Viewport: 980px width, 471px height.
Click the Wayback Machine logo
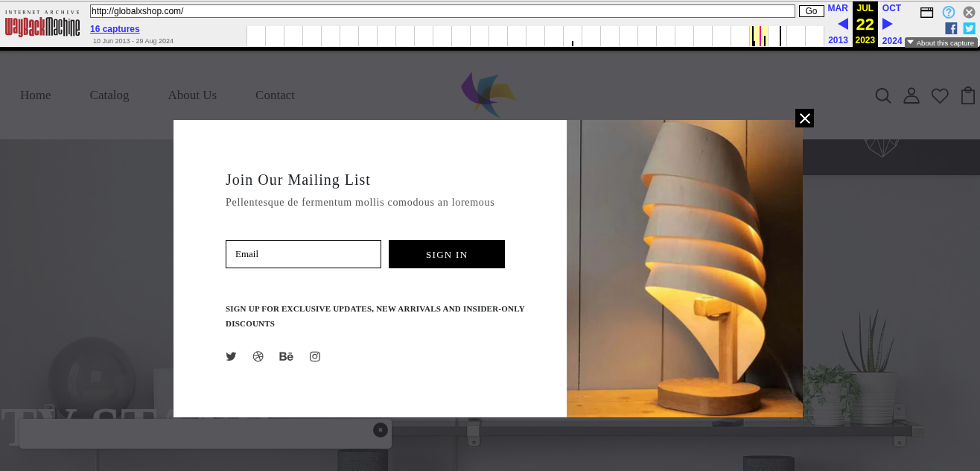coord(42,24)
